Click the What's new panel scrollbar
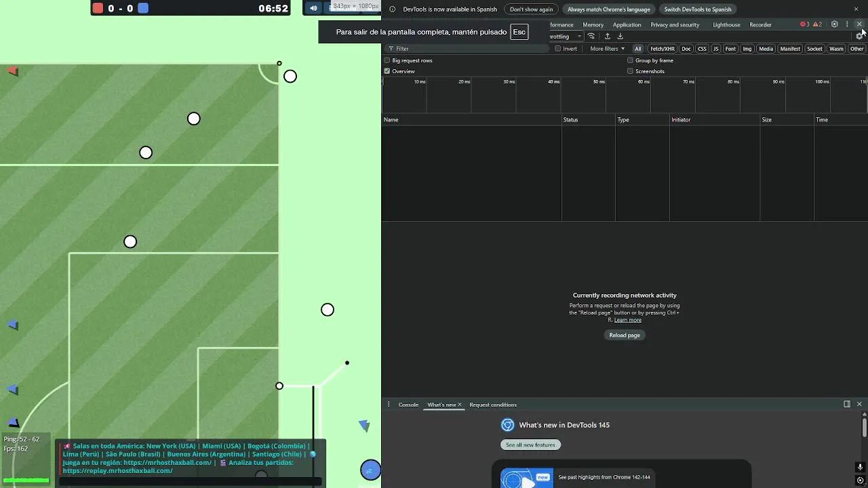The image size is (868, 488). 865,427
